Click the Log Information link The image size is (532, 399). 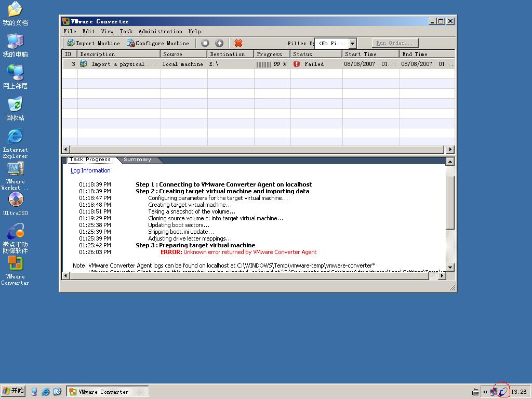coord(90,170)
